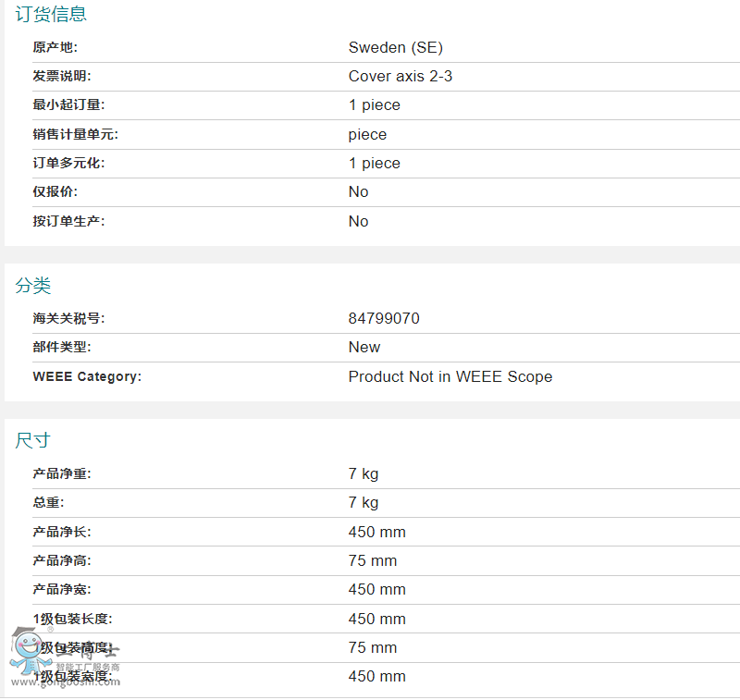Click the WEEE Category label
740x700 pixels.
pyautogui.click(x=87, y=376)
